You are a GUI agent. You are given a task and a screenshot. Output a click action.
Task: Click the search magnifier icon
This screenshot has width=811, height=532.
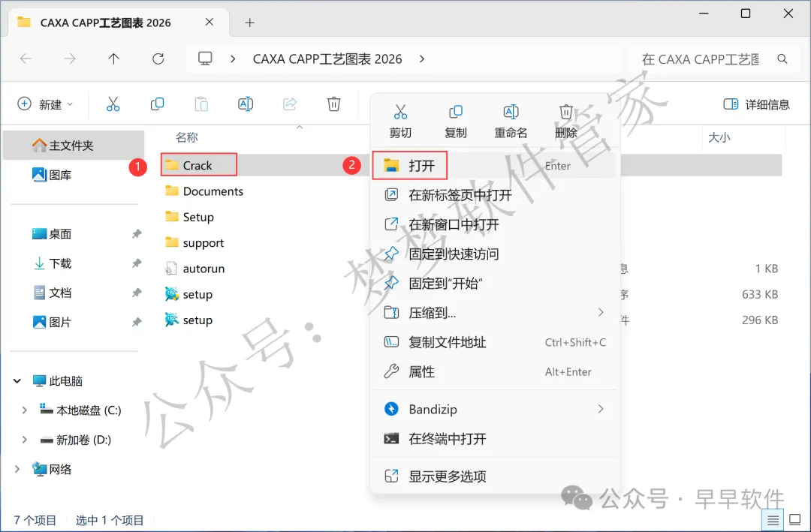pos(782,59)
